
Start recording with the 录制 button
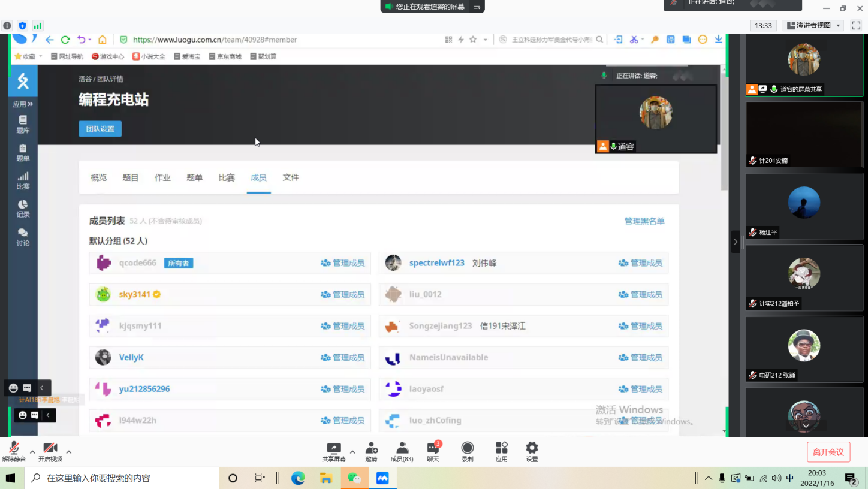pyautogui.click(x=467, y=452)
